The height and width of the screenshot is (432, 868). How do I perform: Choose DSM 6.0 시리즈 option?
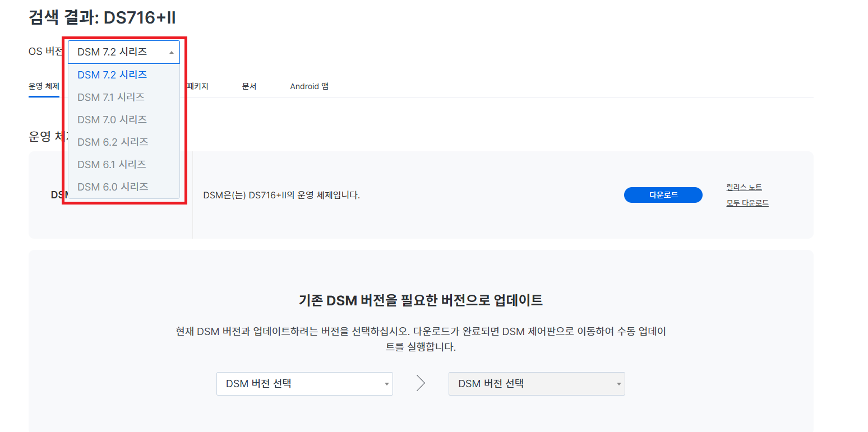pyautogui.click(x=124, y=187)
